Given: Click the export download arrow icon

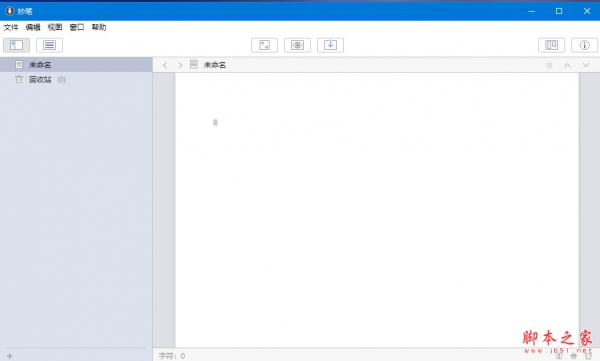Looking at the screenshot, I should tap(330, 45).
